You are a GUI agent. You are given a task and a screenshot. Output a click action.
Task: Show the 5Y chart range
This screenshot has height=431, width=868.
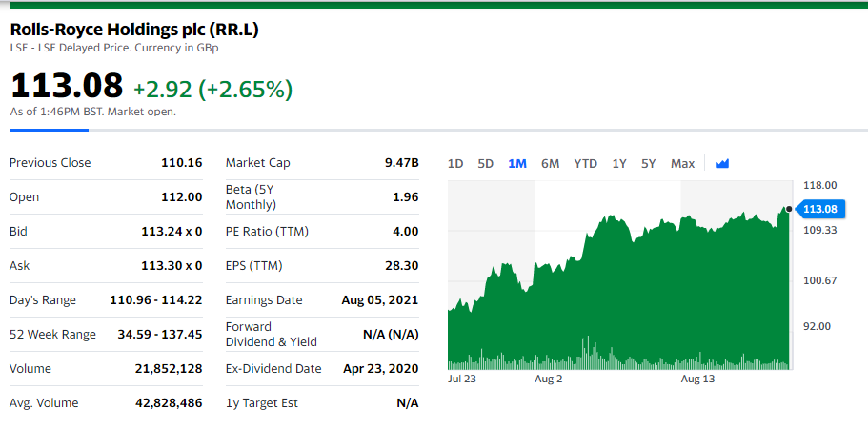(x=648, y=163)
